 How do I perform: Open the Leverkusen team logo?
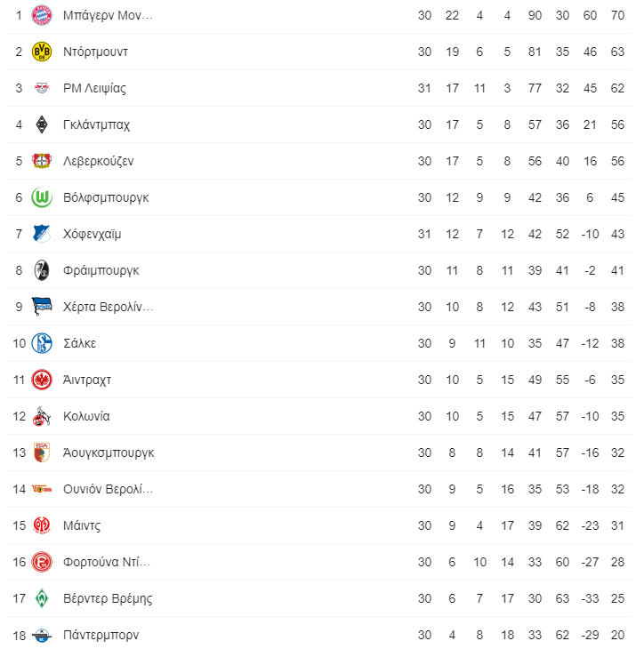pyautogui.click(x=42, y=161)
